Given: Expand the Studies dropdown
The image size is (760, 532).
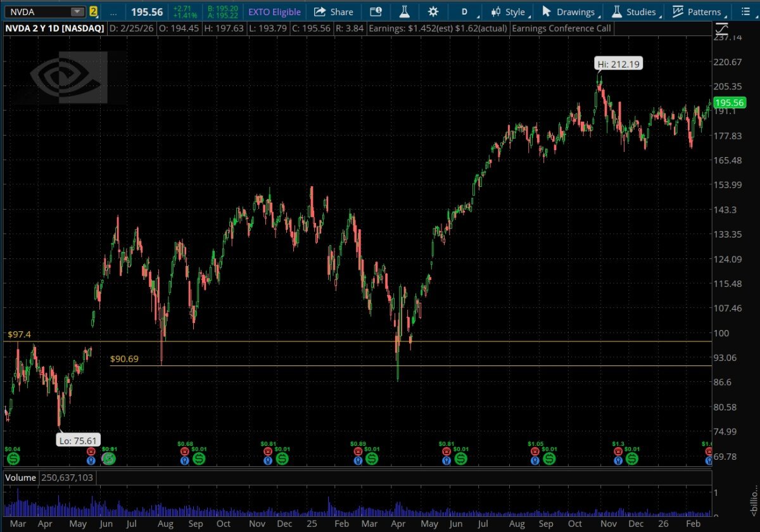Looking at the screenshot, I should click(x=634, y=11).
